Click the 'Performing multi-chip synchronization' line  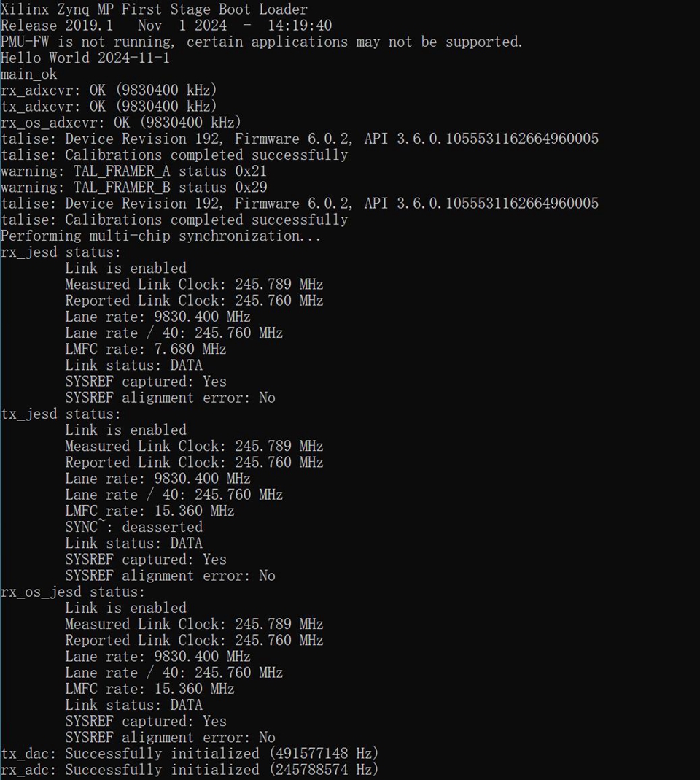click(x=161, y=236)
